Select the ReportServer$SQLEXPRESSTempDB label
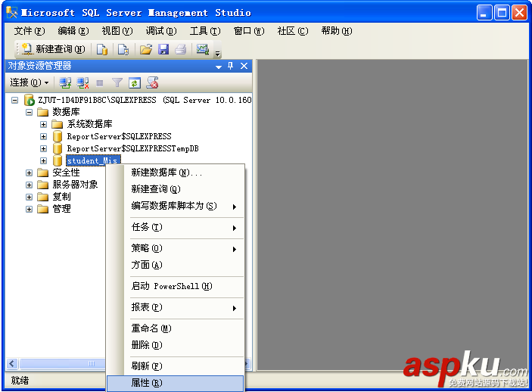This screenshot has width=532, height=392. click(x=132, y=148)
